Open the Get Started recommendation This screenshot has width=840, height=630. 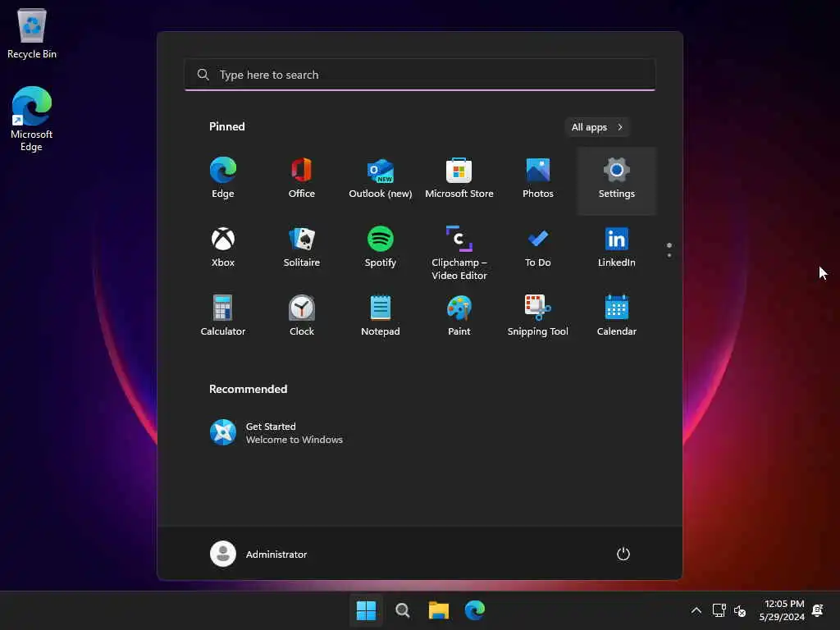276,432
